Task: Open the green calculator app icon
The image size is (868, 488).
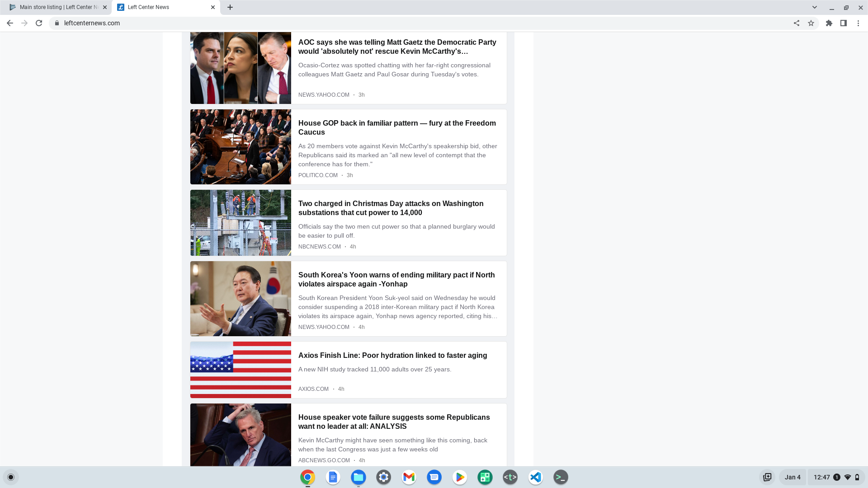Action: 485,477
